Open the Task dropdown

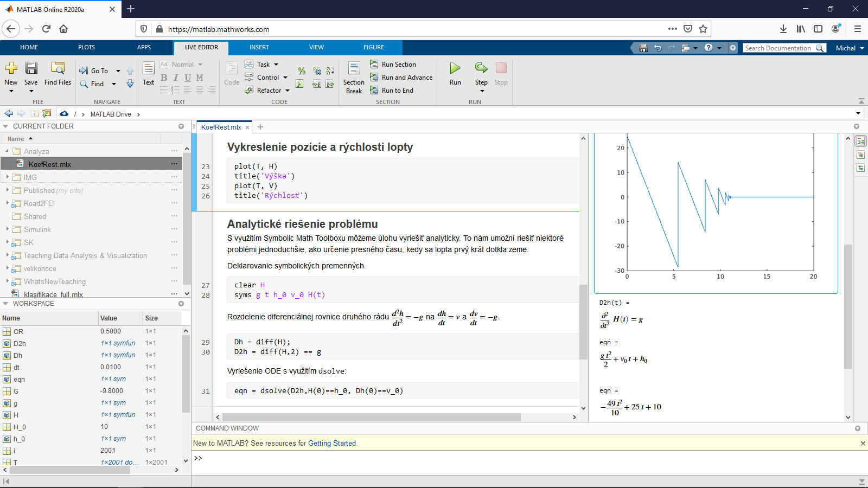click(261, 65)
